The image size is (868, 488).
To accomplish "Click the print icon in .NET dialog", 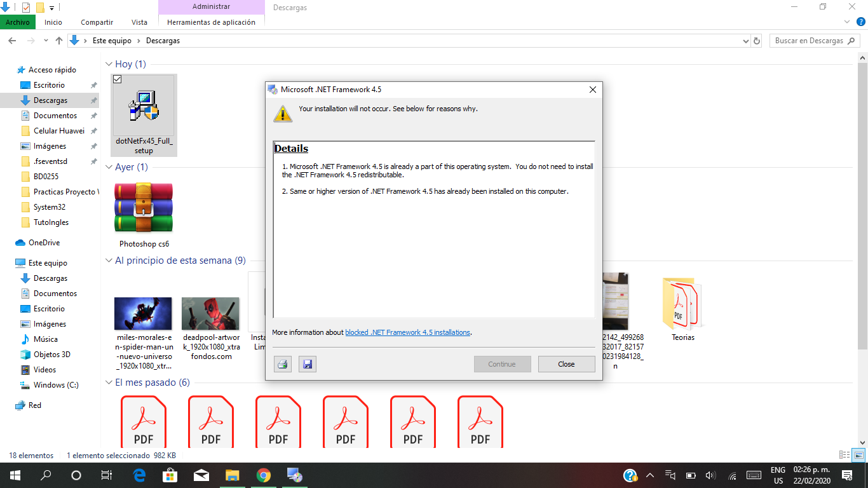I will [283, 364].
